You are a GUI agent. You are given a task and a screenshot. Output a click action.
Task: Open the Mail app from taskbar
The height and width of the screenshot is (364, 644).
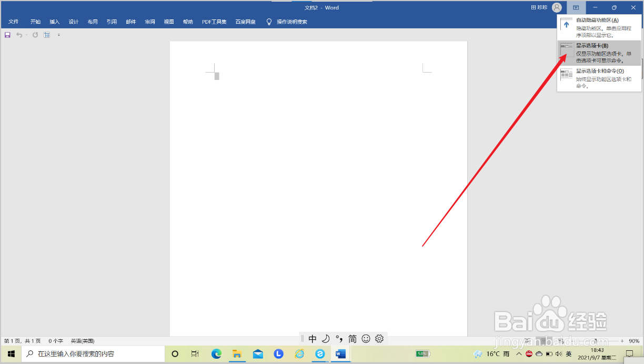[x=258, y=354]
